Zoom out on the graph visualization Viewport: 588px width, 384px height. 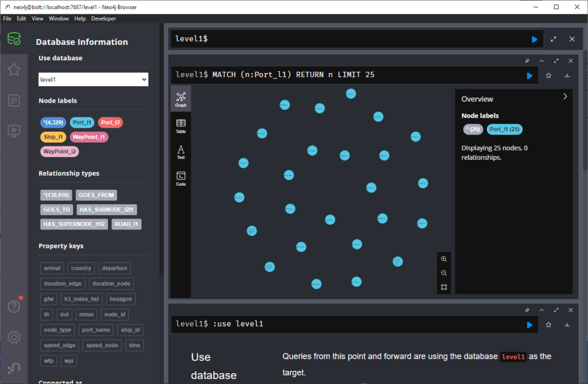click(444, 273)
